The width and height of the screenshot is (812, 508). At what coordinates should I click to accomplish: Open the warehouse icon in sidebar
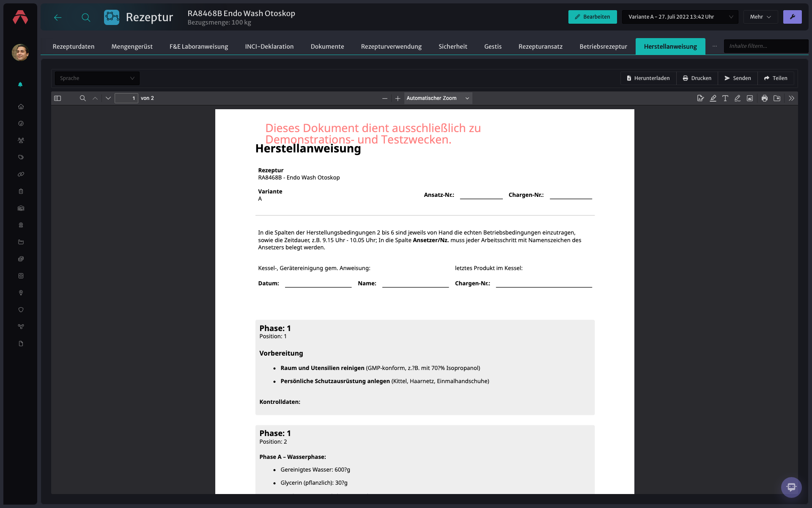(21, 208)
